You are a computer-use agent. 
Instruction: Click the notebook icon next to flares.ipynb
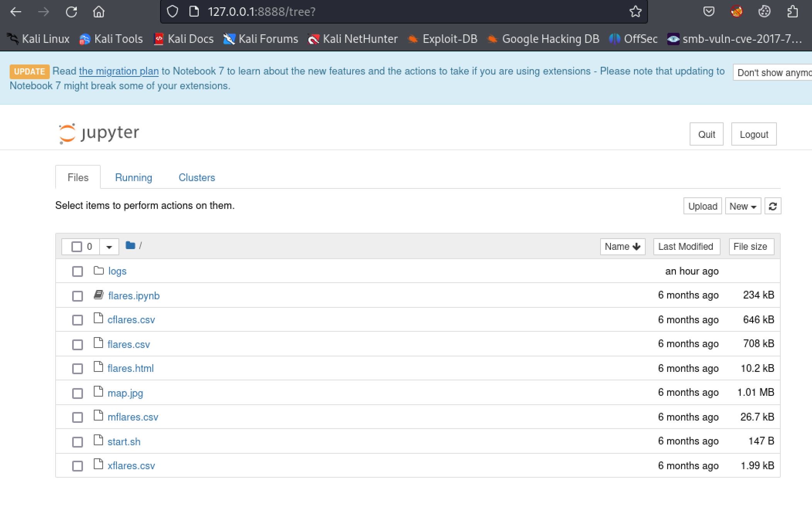pyautogui.click(x=99, y=295)
